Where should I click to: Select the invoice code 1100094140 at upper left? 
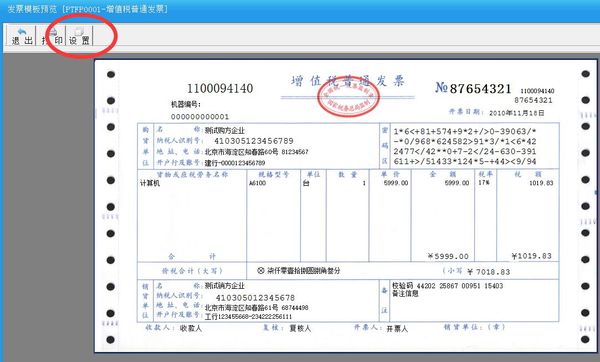point(220,89)
